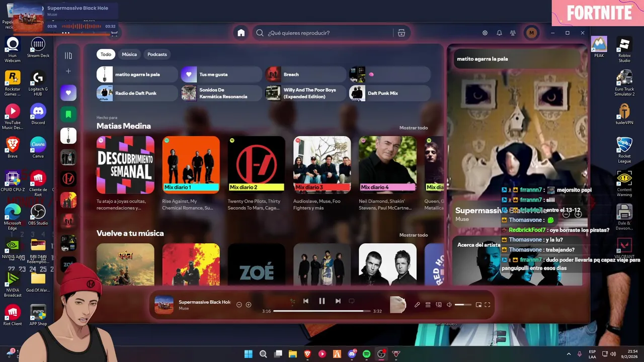The width and height of the screenshot is (644, 362).
Task: Show hidden system tray icons
Action: pyautogui.click(x=569, y=354)
